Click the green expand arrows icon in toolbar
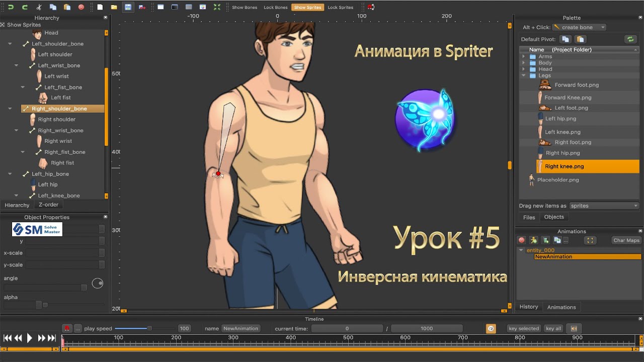The image size is (644, 362). 217,7
